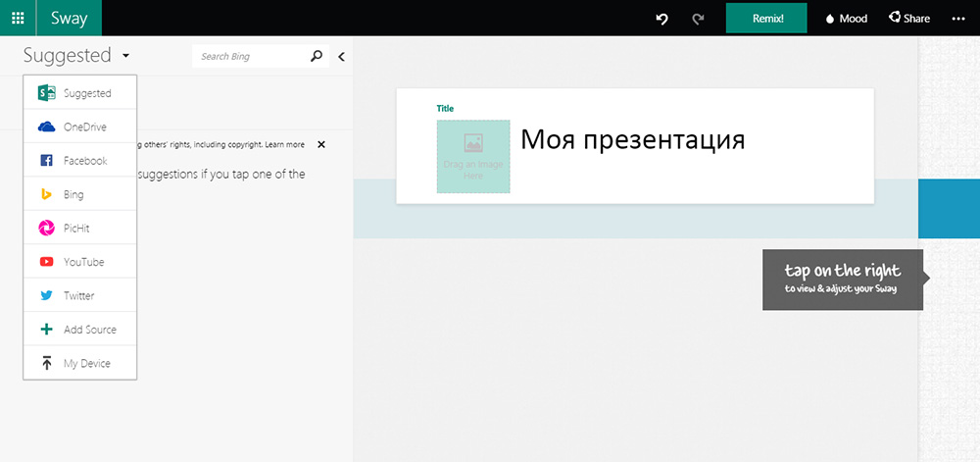Click the Learn more link
980x462 pixels.
[285, 144]
